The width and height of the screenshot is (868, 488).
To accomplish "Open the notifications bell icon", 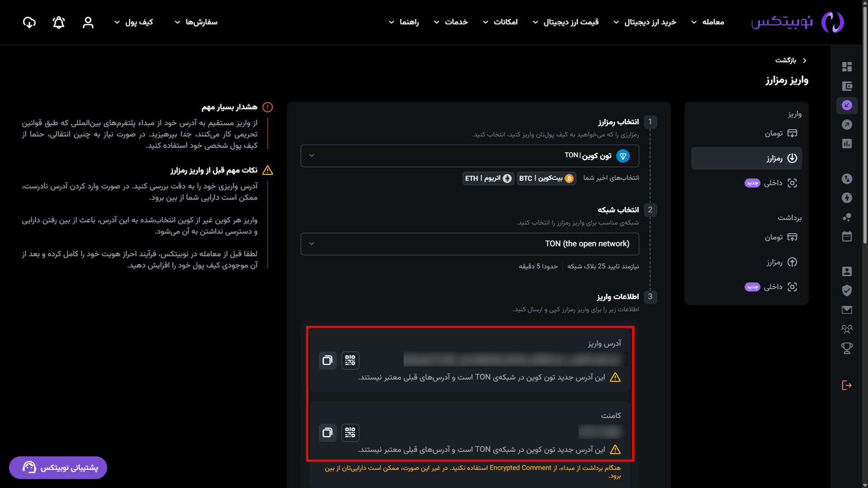I will pos(59,22).
